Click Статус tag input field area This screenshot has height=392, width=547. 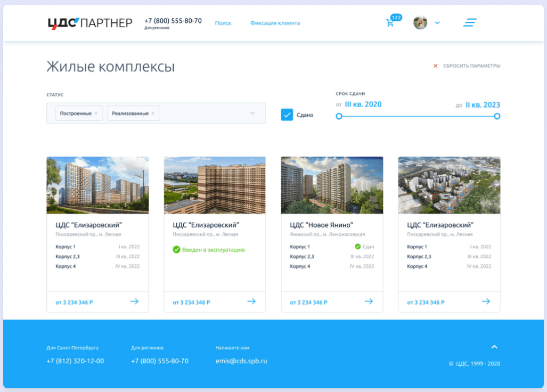[156, 113]
